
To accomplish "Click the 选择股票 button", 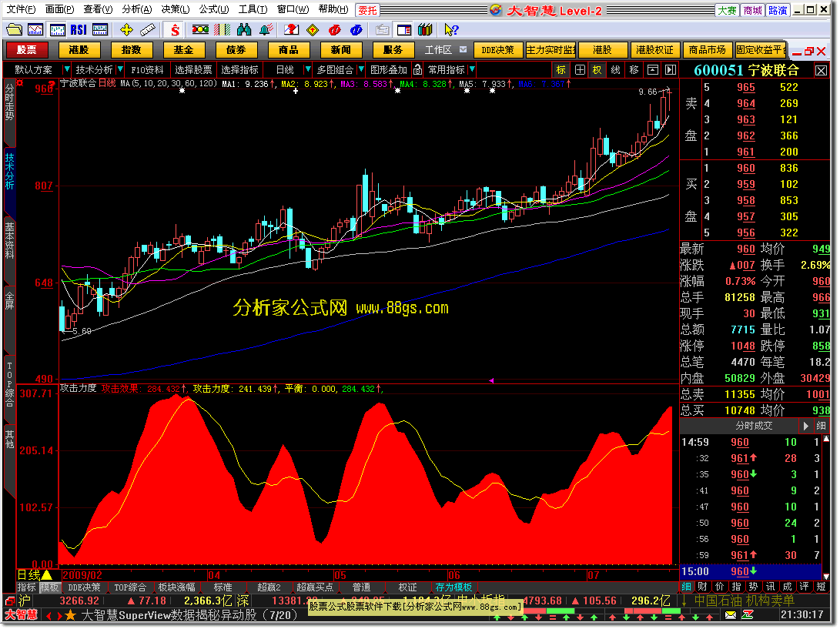I will [x=193, y=69].
